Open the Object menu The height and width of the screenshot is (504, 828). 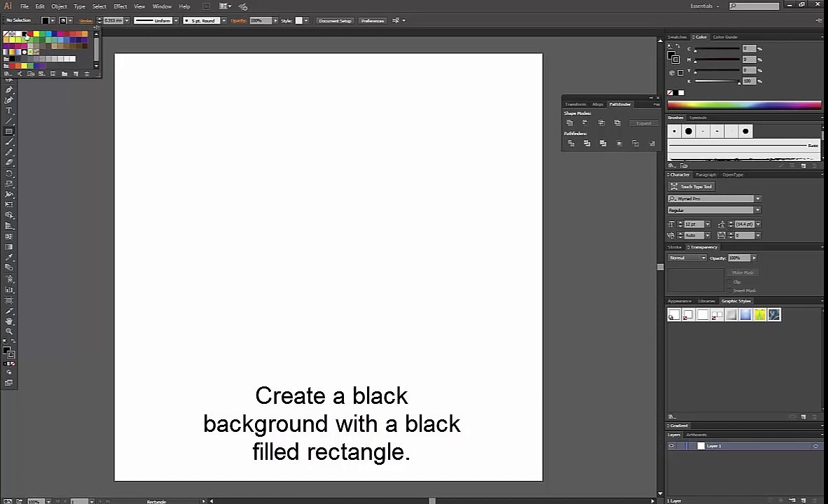59,6
